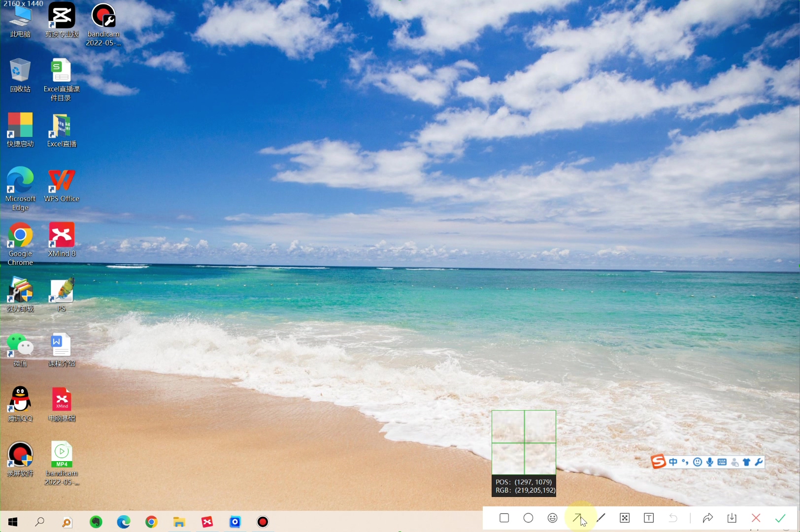Select 快捷启动 desktop shortcut
Image resolution: width=800 pixels, height=532 pixels.
tap(20, 130)
